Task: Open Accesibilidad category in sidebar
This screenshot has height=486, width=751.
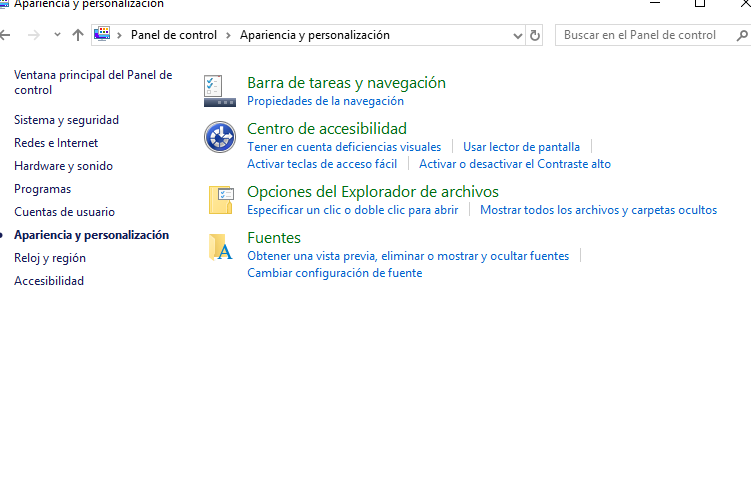Action: pyautogui.click(x=49, y=281)
